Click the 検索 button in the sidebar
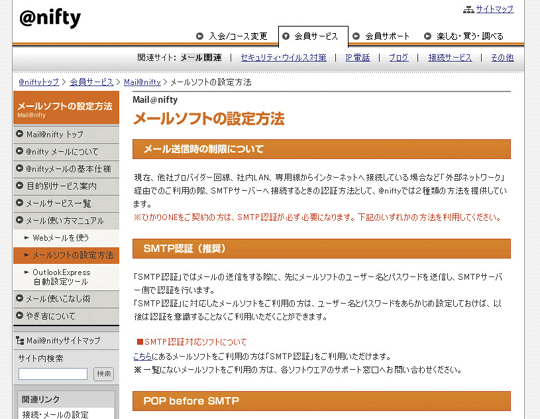The image size is (540, 419). tap(103, 374)
